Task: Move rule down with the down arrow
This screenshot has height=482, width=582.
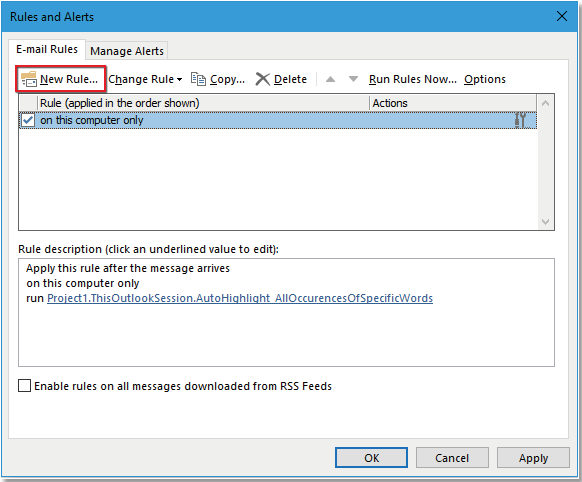Action: coord(353,79)
